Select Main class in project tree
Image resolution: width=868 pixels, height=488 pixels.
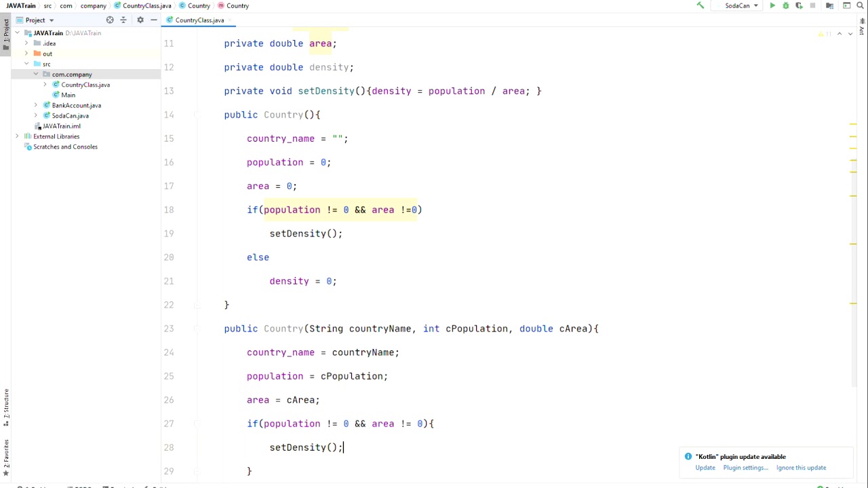pos(68,95)
